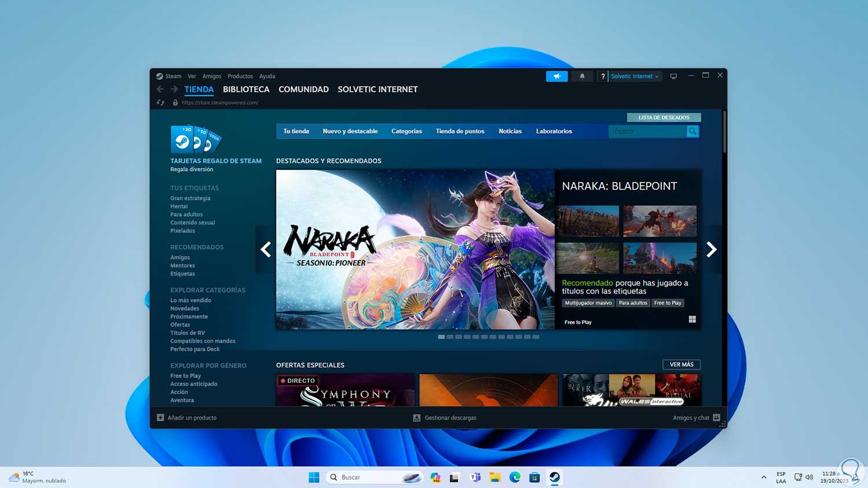Screen dimensions: 868x488
Task: Select the first carousel pagination dot
Action: pos(442,337)
